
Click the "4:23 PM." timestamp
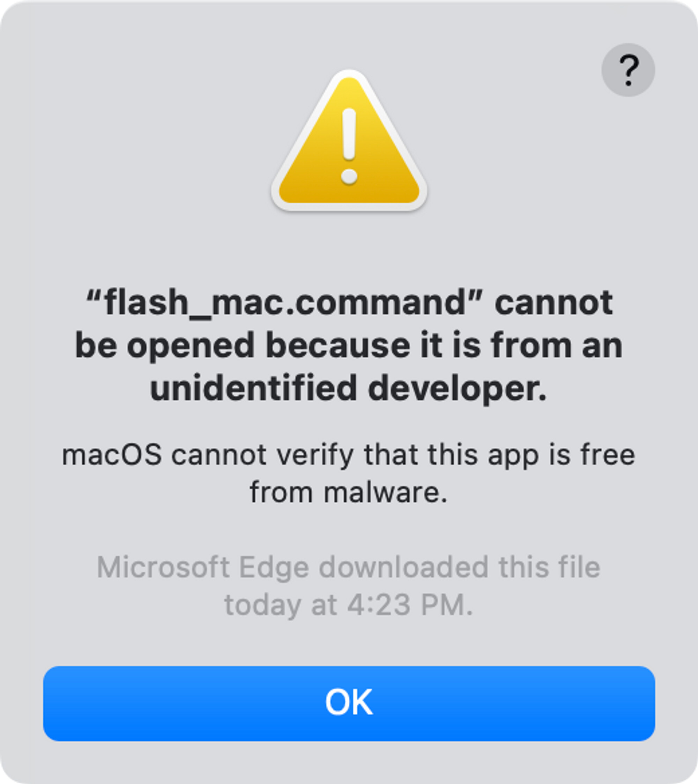pyautogui.click(x=410, y=605)
